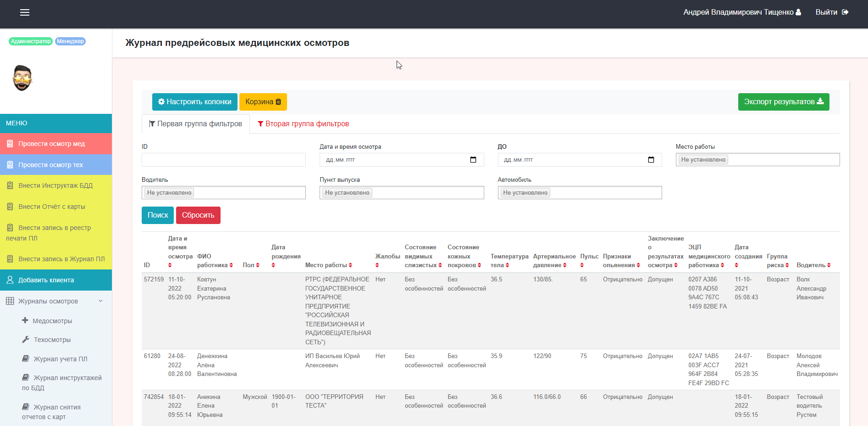
Task: Click grid icon of Журналы осмотров
Action: [10, 301]
